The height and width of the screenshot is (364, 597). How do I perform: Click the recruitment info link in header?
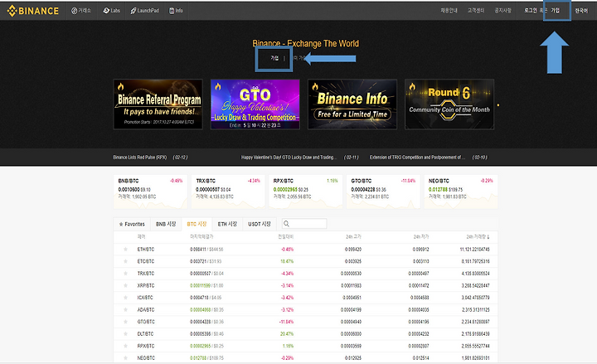pyautogui.click(x=449, y=11)
